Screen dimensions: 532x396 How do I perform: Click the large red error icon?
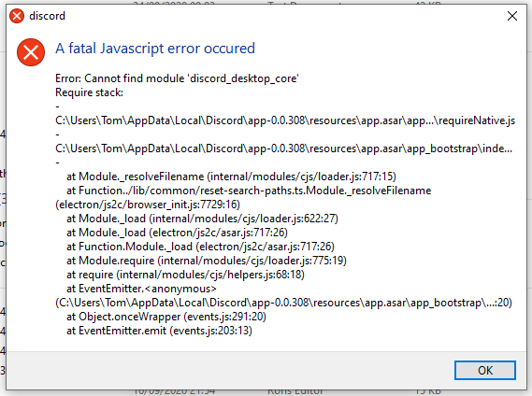coord(31,52)
